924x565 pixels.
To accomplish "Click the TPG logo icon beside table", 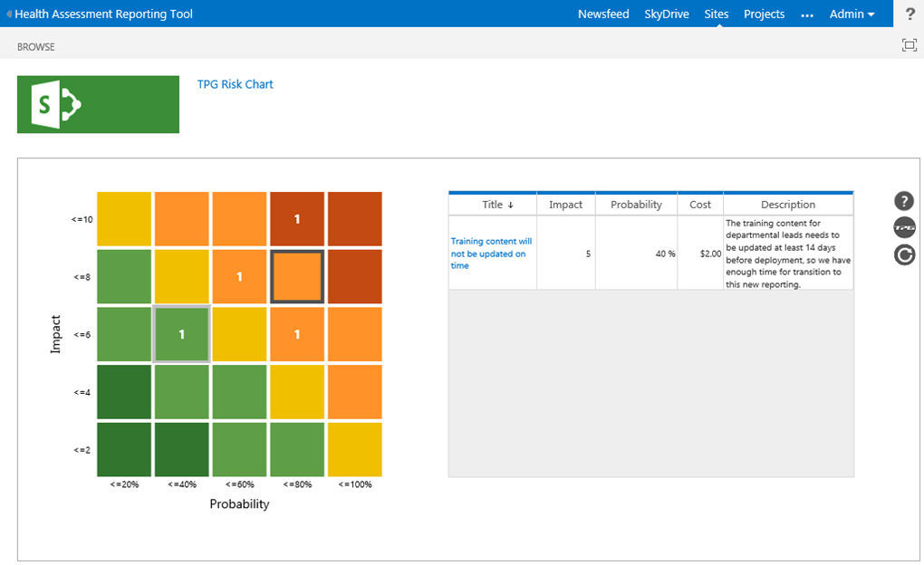I will pos(903,228).
